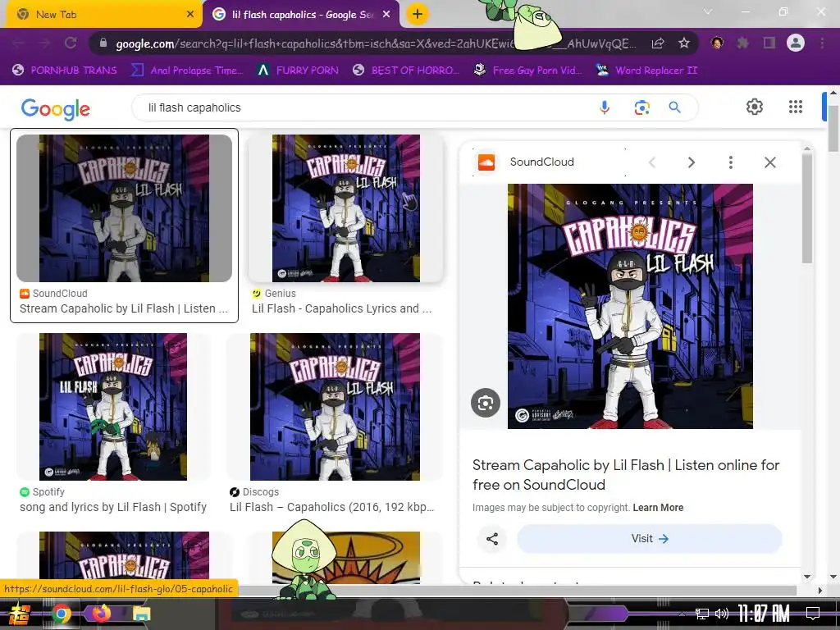Open the extensions puzzle piece icon

[x=743, y=43]
